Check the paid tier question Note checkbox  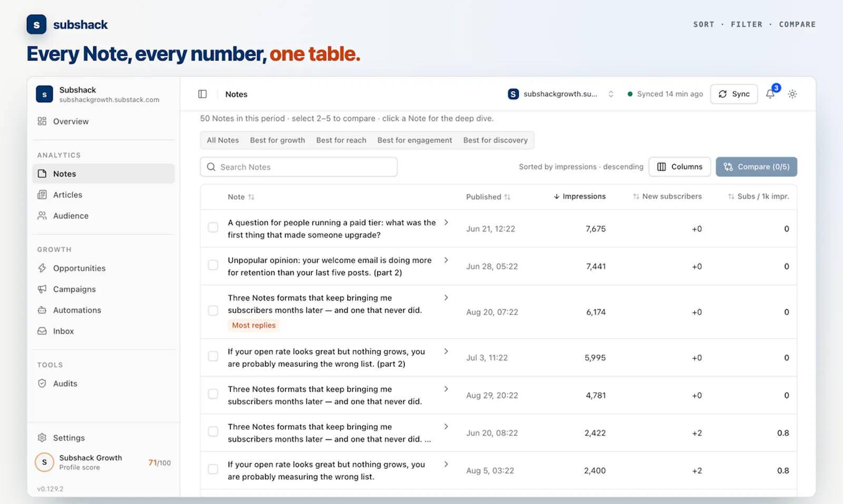pyautogui.click(x=213, y=228)
